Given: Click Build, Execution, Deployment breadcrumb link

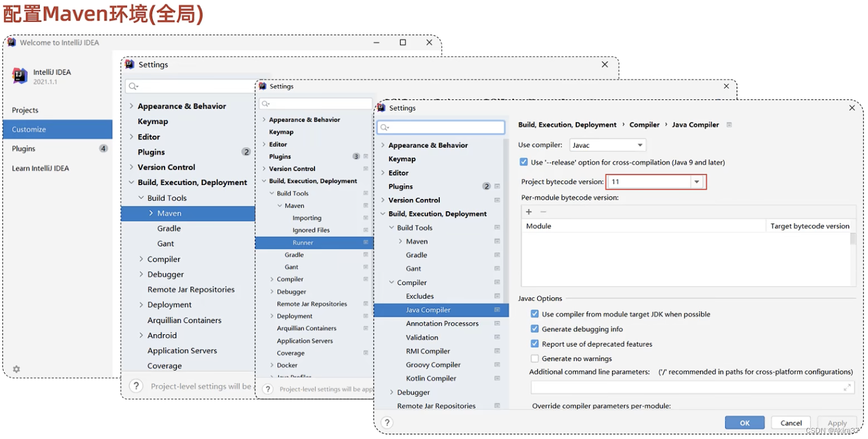Looking at the screenshot, I should point(567,125).
